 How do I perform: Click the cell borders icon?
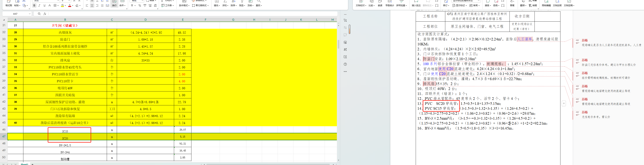(x=55, y=5)
